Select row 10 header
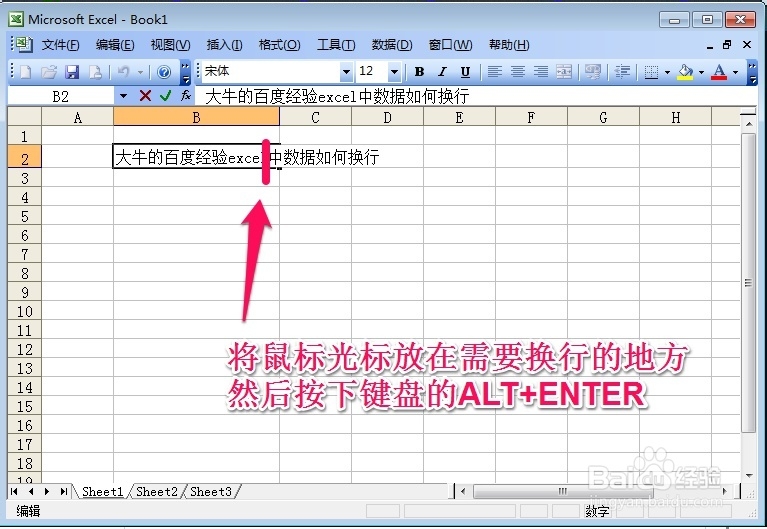Screen dimensions: 767x529 point(24,311)
